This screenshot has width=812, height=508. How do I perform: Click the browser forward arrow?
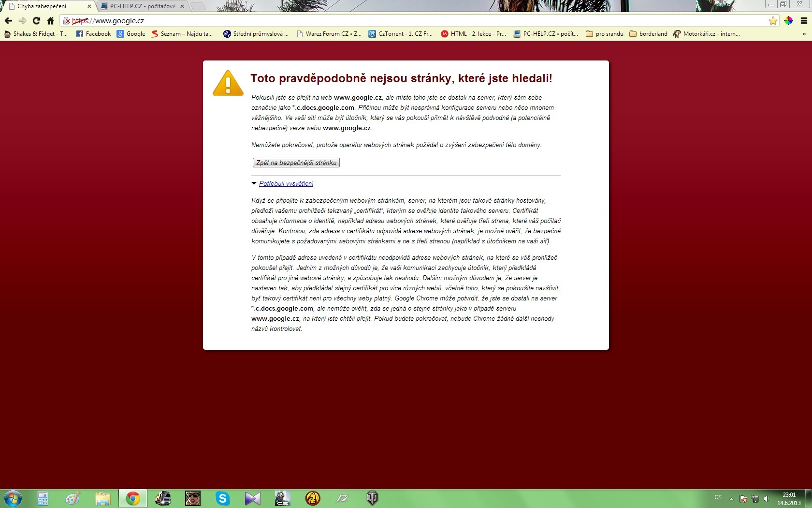(22, 21)
